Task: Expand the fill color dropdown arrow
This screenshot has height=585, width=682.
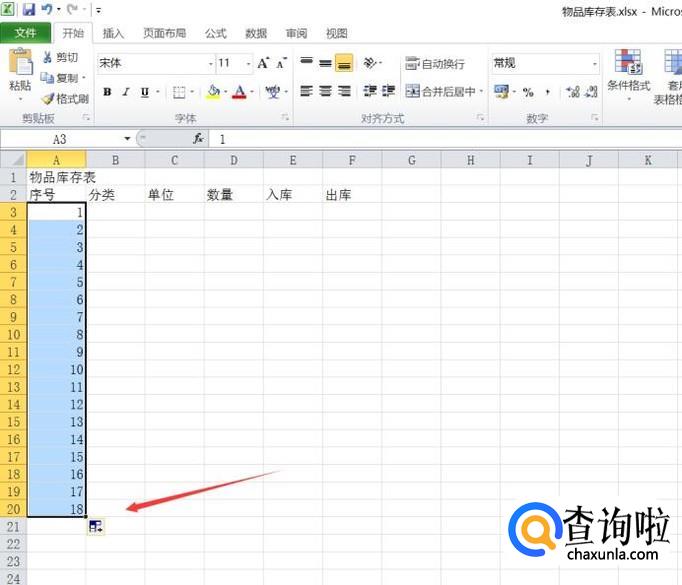Action: tap(225, 92)
